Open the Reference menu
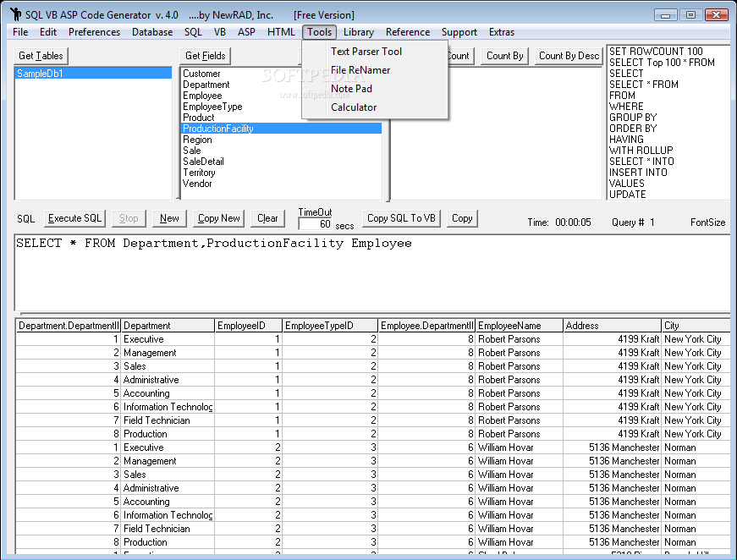The image size is (737, 560). tap(408, 32)
